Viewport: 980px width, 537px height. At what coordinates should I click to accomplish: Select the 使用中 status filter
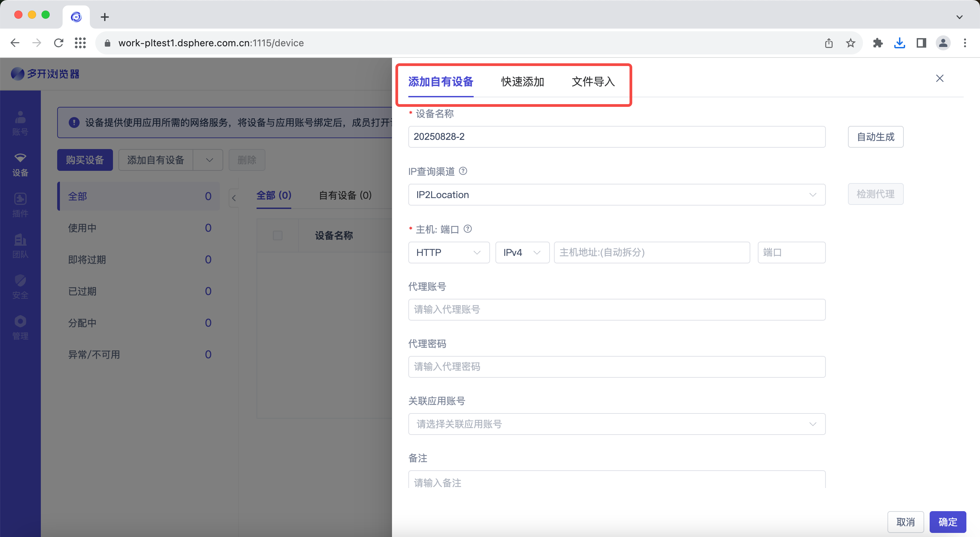(x=138, y=228)
